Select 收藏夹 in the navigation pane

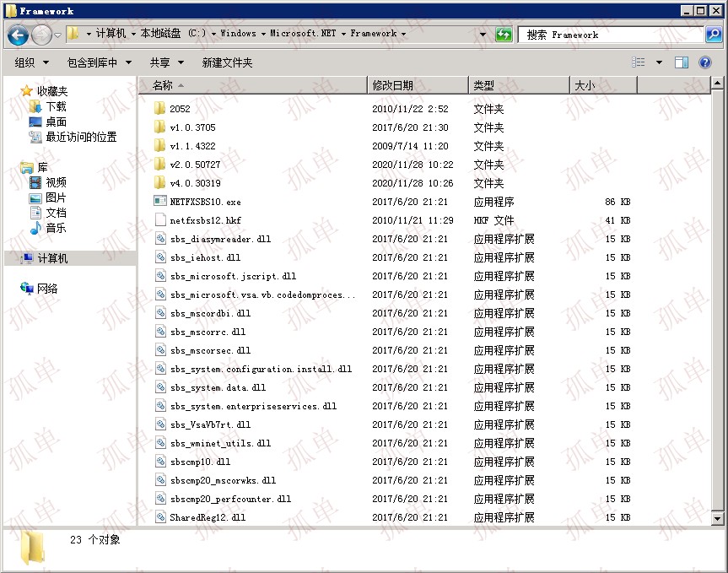coord(52,91)
